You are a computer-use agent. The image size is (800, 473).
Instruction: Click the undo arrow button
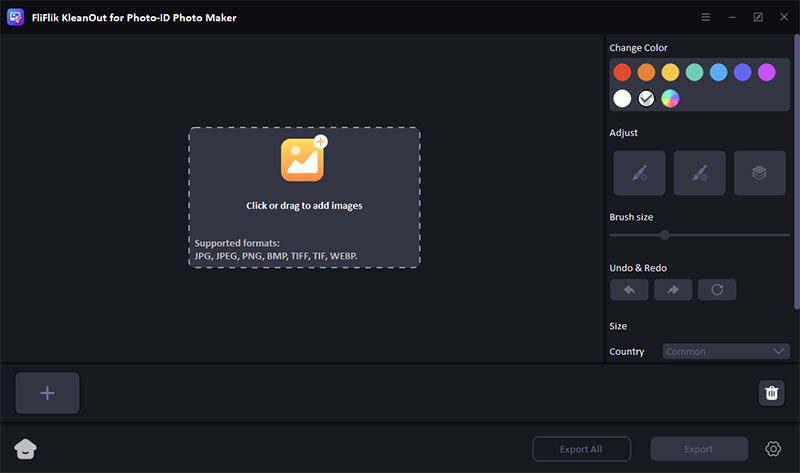point(629,290)
